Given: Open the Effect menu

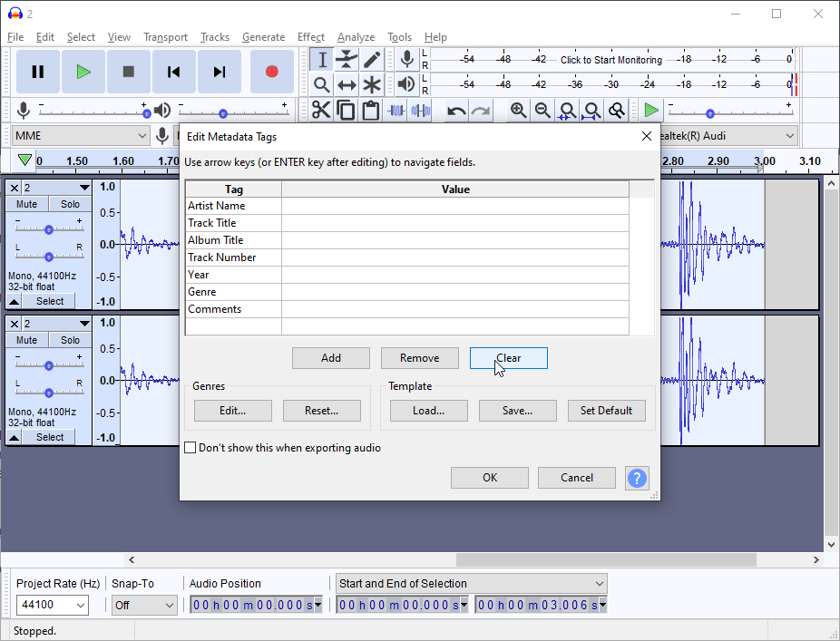Looking at the screenshot, I should tap(311, 37).
